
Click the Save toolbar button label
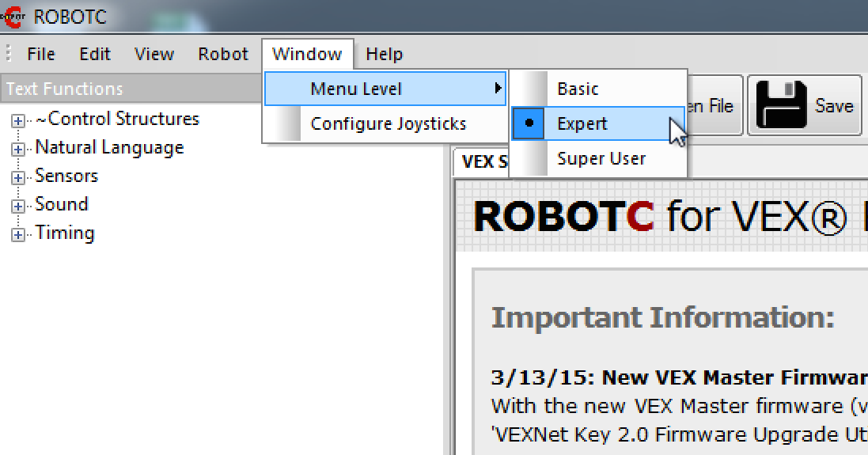coord(834,105)
